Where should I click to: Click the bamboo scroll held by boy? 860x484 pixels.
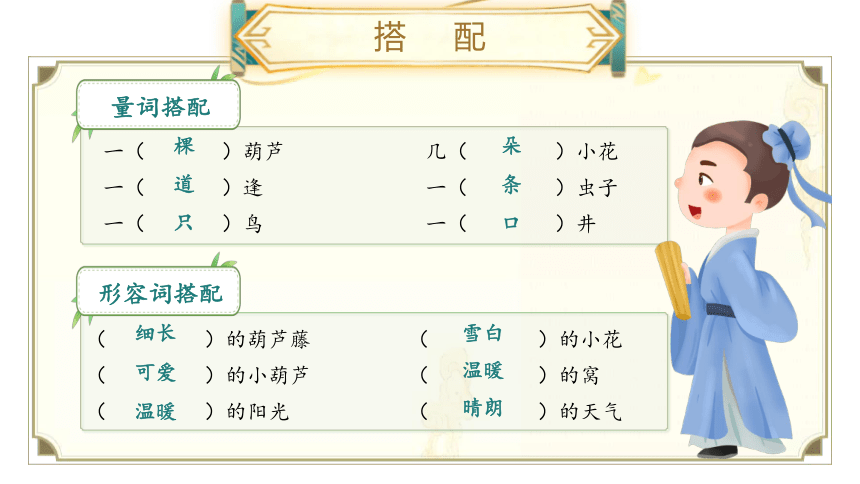pos(673,280)
